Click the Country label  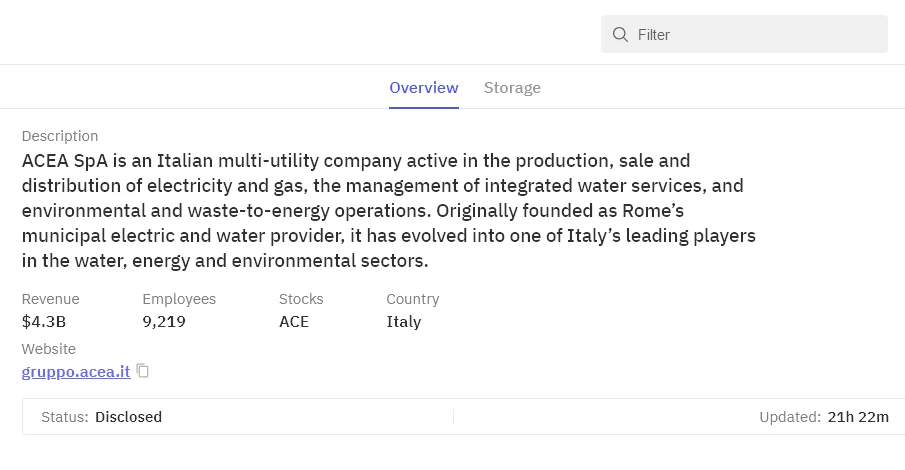(x=413, y=299)
